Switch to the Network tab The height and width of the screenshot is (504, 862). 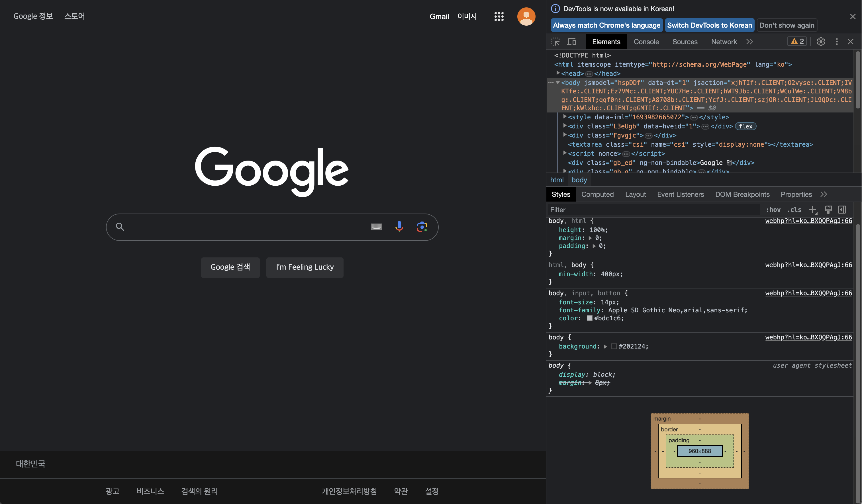(x=724, y=42)
